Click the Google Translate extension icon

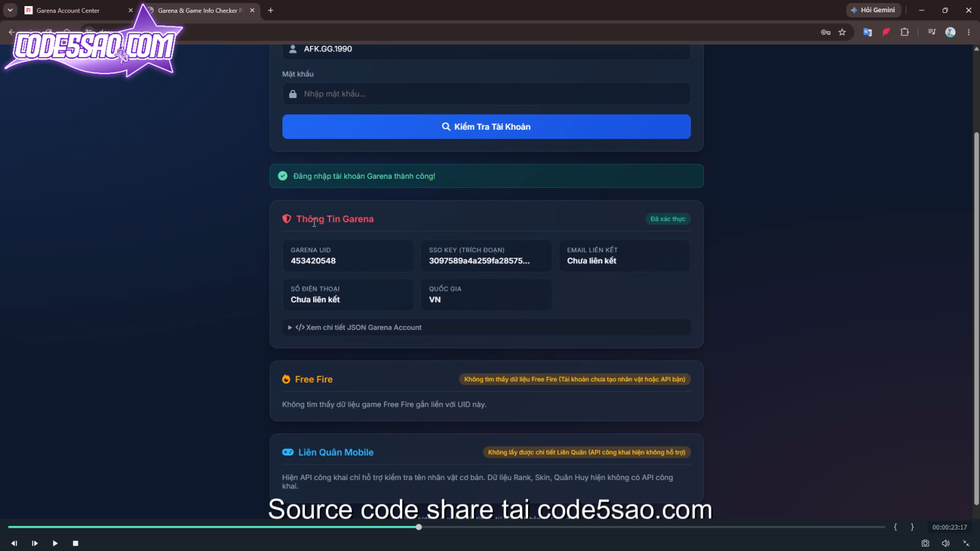pos(867,32)
